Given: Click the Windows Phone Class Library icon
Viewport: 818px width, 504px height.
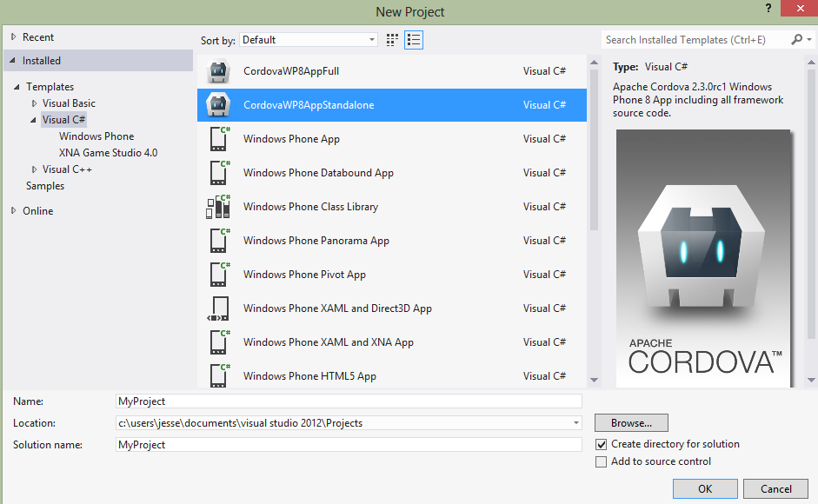Looking at the screenshot, I should point(218,207).
